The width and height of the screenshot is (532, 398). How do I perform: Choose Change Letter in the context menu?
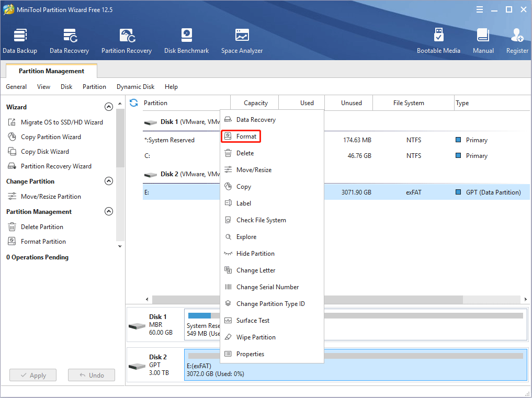(272, 270)
